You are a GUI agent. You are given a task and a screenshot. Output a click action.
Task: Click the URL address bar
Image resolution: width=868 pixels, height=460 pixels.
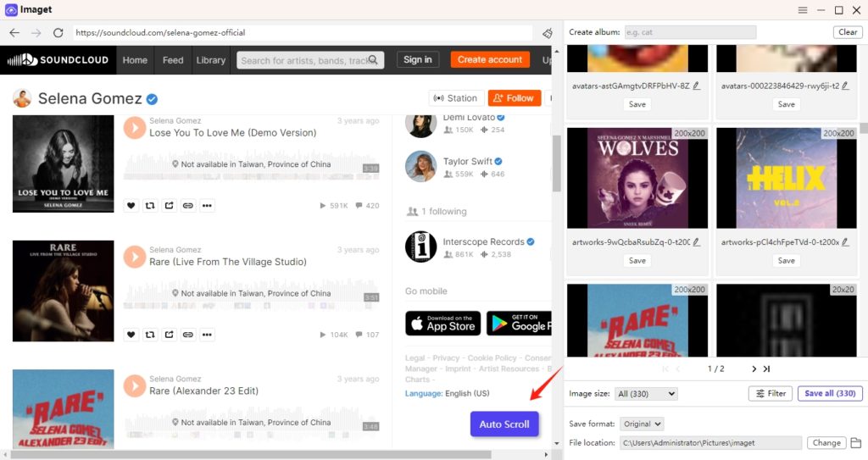tap(303, 33)
